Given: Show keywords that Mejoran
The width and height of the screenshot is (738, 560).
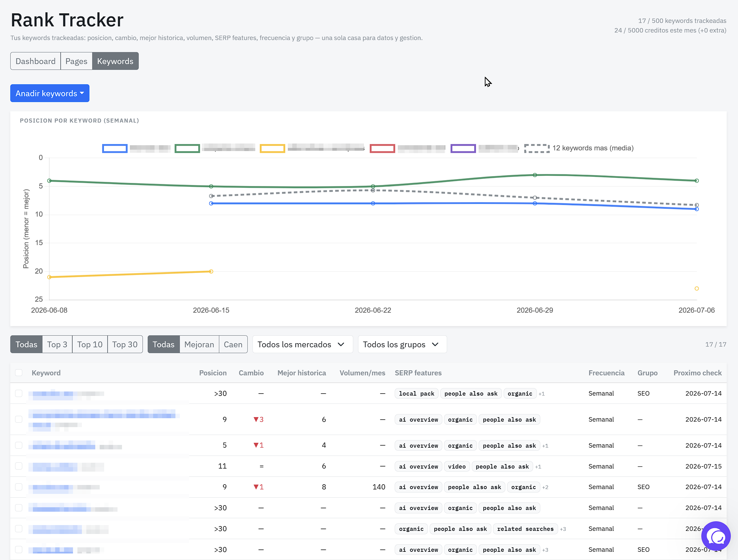Looking at the screenshot, I should 199,344.
